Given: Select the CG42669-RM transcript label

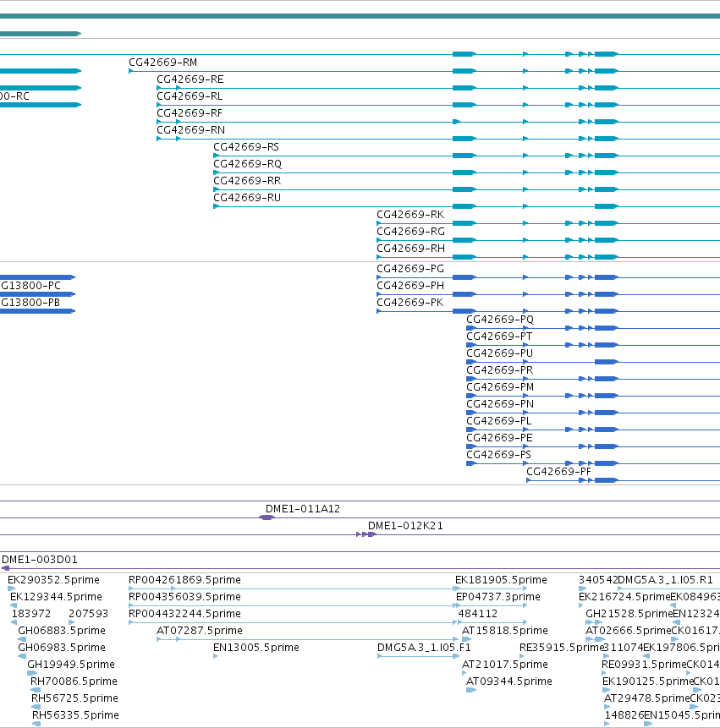Looking at the screenshot, I should coord(162,63).
